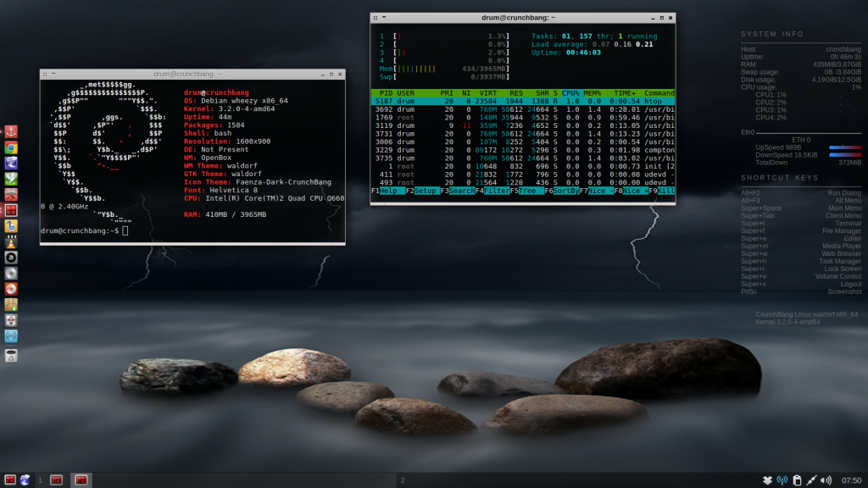Click the clipboard manager tray icon
868x488 pixels.
(796, 480)
